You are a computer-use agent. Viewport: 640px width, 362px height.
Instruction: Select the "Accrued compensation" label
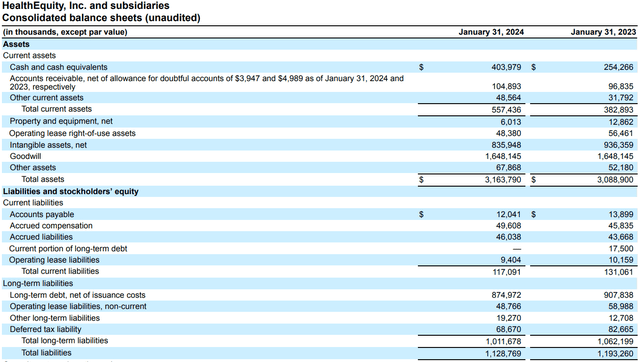(x=51, y=226)
